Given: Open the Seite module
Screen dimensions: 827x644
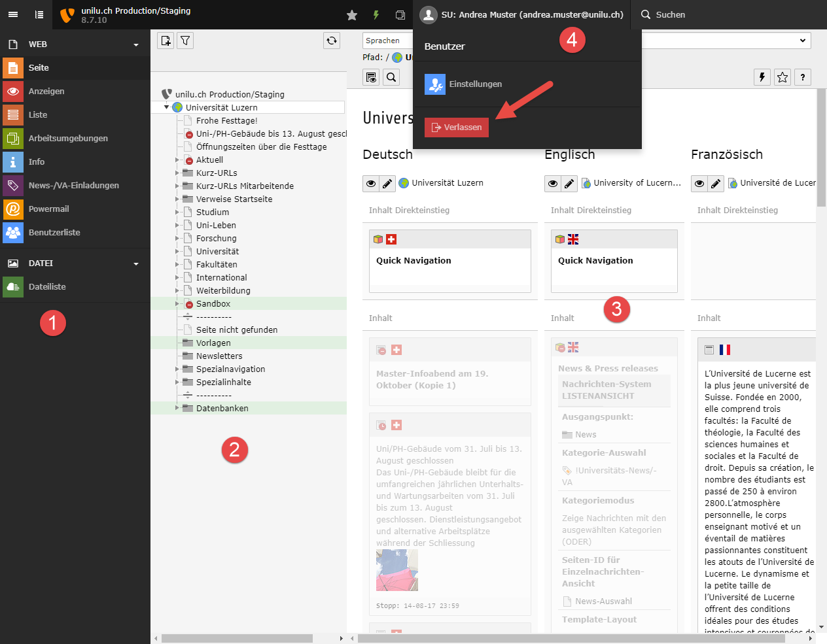Looking at the screenshot, I should pyautogui.click(x=75, y=68).
